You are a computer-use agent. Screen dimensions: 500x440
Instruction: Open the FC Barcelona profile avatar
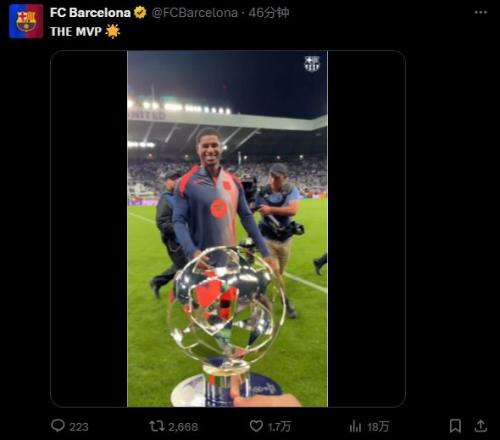[x=26, y=21]
